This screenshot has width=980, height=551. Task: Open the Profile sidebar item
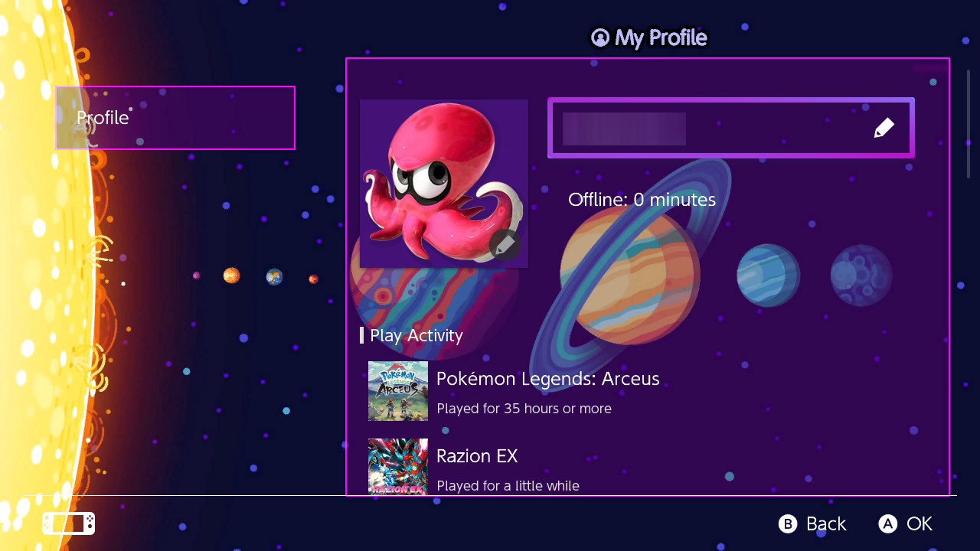point(175,118)
